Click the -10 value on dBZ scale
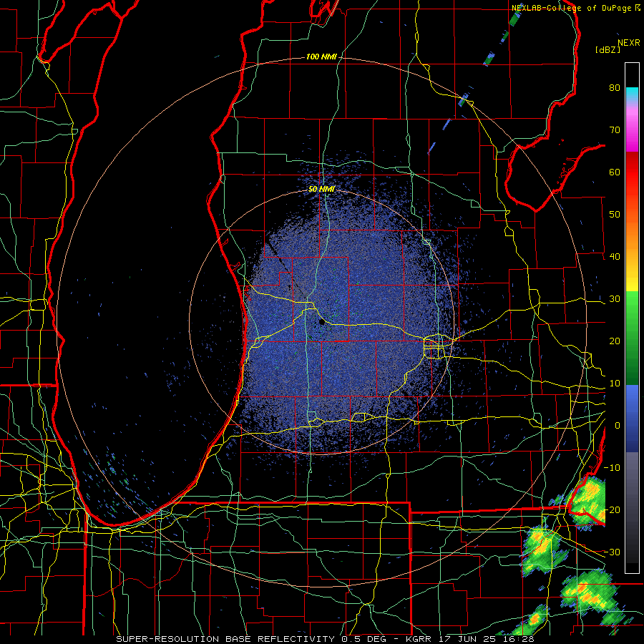The image size is (644, 644). pyautogui.click(x=612, y=468)
